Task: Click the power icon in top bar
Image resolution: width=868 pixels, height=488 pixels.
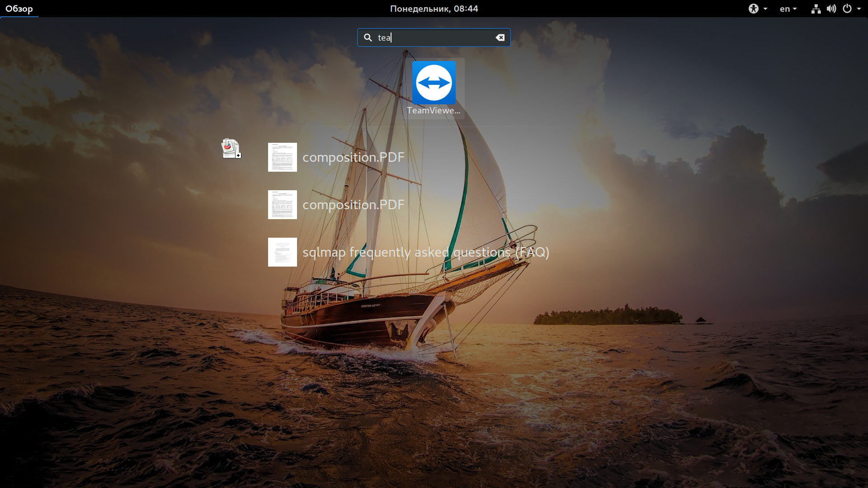Action: click(847, 9)
